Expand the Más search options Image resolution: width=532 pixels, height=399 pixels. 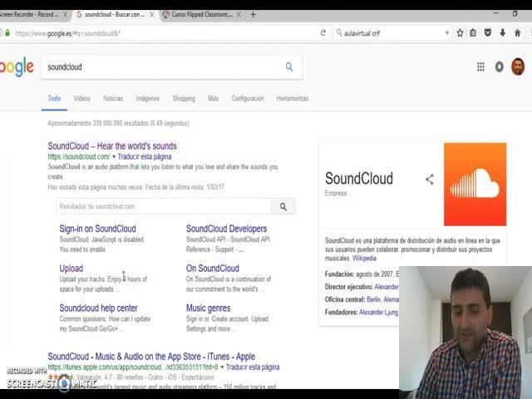click(x=213, y=98)
